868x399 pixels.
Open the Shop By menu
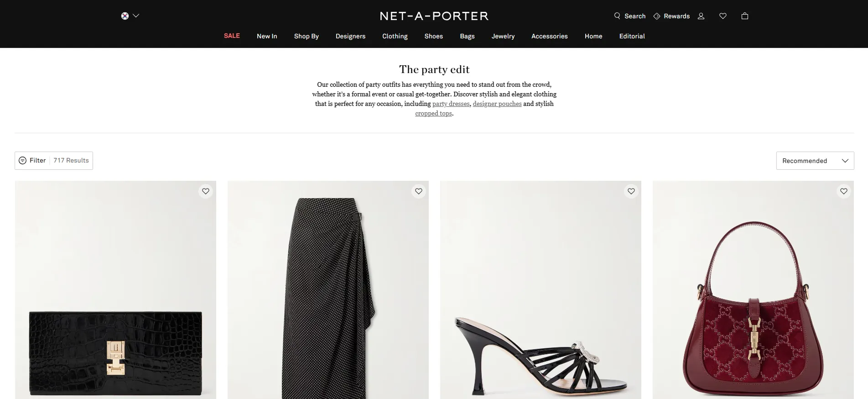(x=306, y=36)
